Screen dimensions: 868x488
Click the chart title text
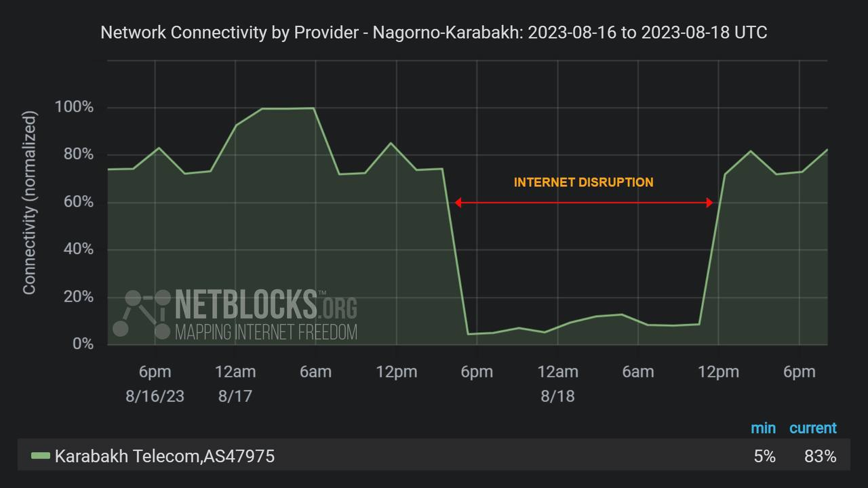(x=433, y=33)
